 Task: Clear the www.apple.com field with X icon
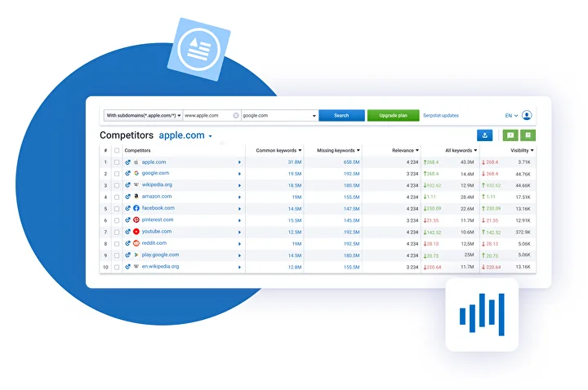click(x=236, y=115)
